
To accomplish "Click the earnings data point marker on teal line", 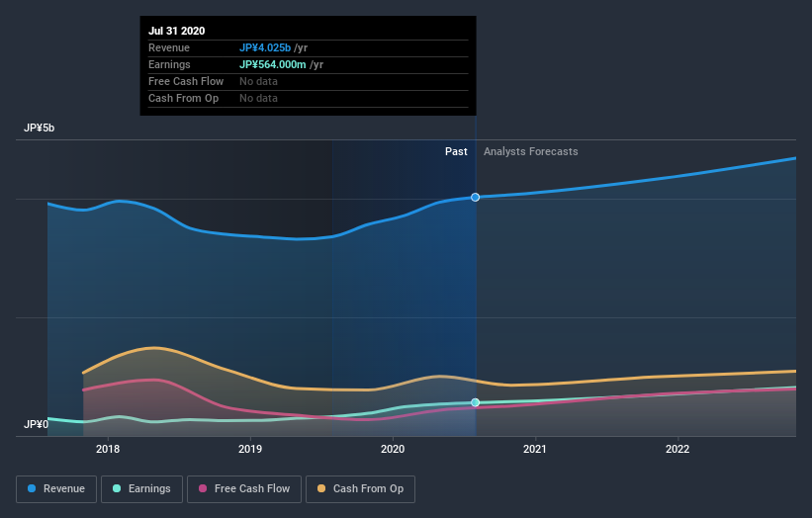I will tap(475, 402).
